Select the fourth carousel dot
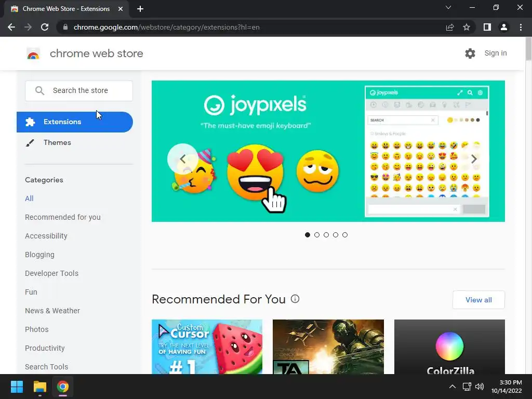This screenshot has height=399, width=532. point(336,235)
